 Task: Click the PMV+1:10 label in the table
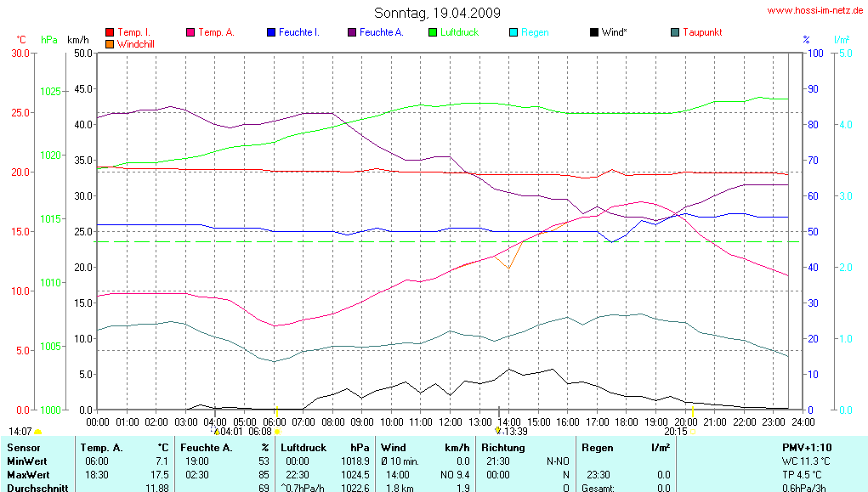click(x=807, y=447)
